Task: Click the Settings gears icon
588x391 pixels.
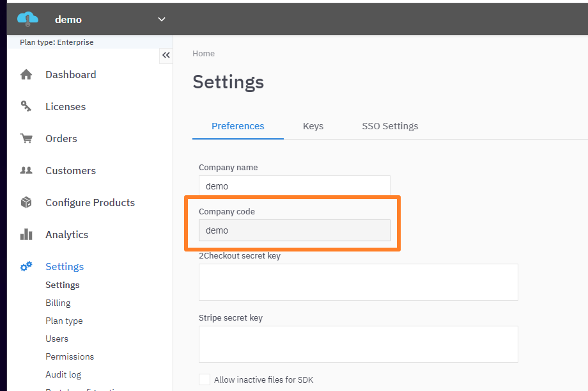Action: coord(26,267)
